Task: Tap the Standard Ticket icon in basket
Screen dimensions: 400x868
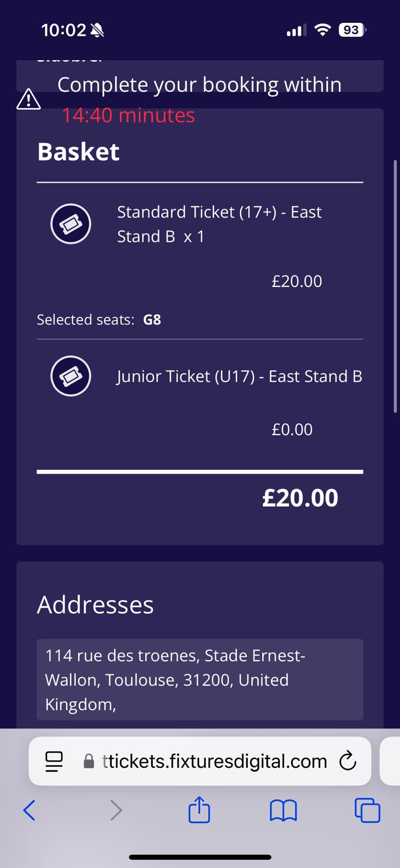Action: (x=70, y=224)
